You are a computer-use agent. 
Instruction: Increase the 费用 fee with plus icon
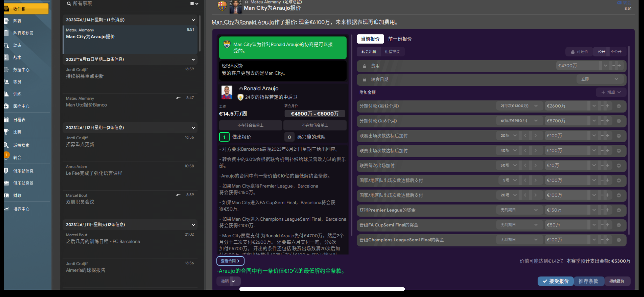click(619, 66)
